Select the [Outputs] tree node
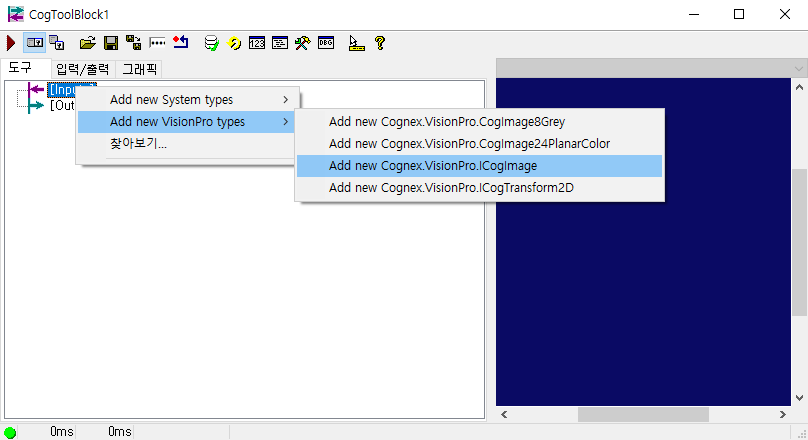The width and height of the screenshot is (808, 440). (x=62, y=106)
